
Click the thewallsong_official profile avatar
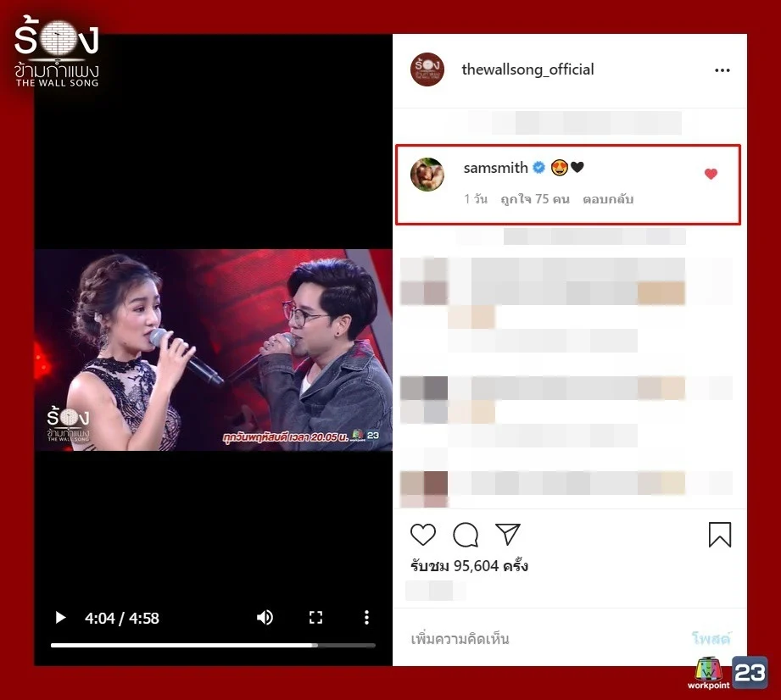pyautogui.click(x=427, y=69)
